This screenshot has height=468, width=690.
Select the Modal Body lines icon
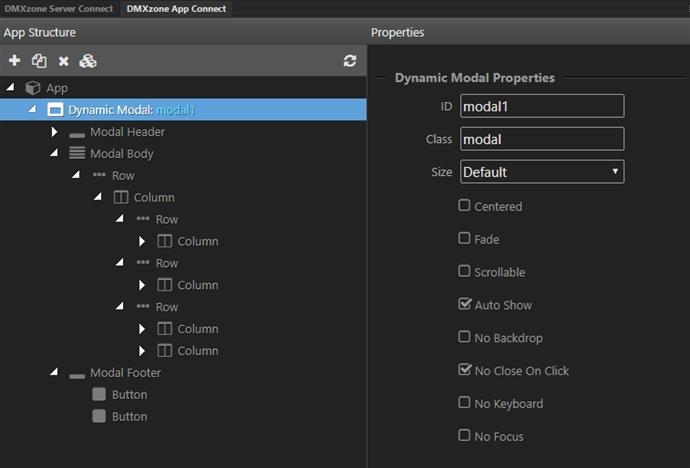77,153
